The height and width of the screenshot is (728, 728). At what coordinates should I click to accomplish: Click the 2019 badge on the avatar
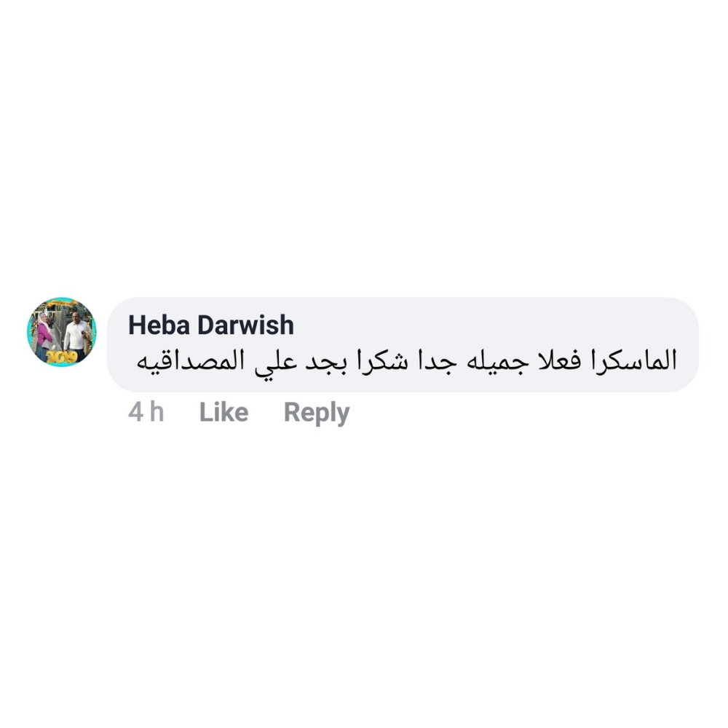coord(61,357)
